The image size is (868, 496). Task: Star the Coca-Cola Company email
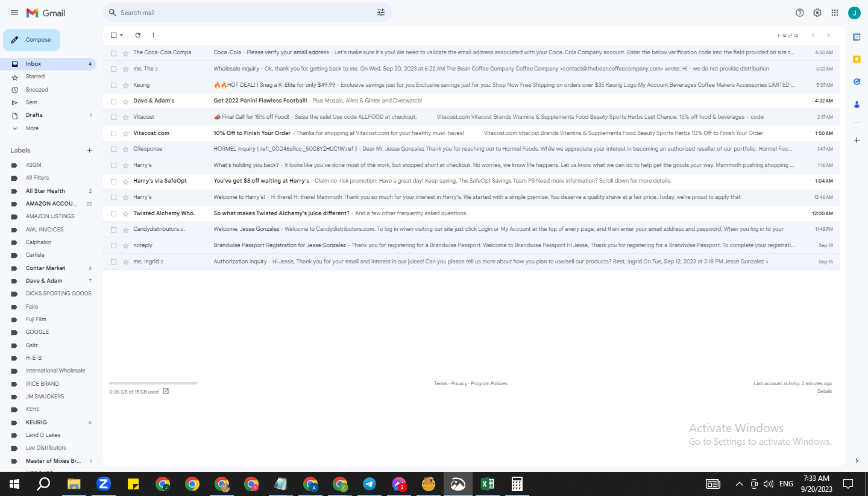point(125,53)
